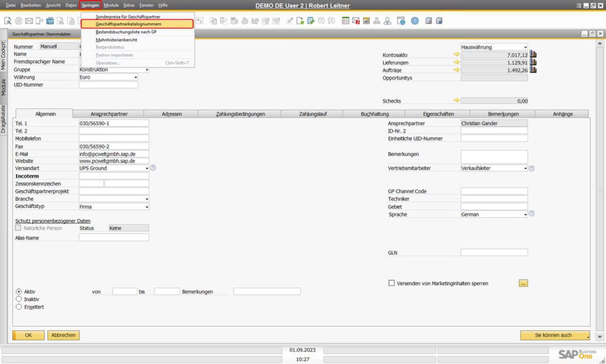Enable Versenden von Marketinginhalten sperren checkbox
The height and width of the screenshot is (364, 606).
tap(391, 283)
